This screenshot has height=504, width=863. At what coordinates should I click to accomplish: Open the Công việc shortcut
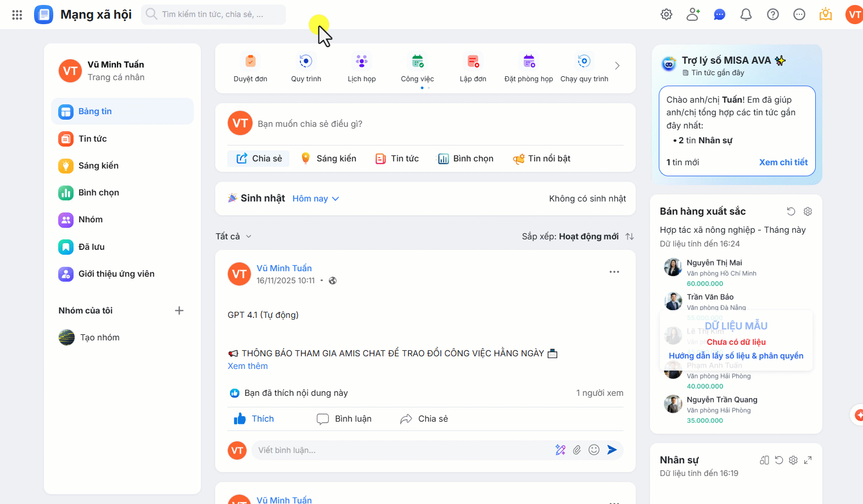click(417, 68)
